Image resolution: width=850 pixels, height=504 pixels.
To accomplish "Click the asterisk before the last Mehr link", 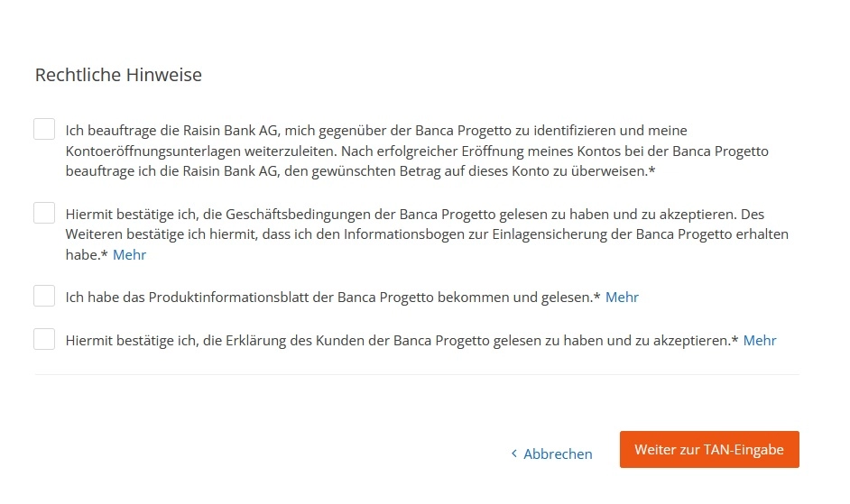I will click(x=735, y=341).
